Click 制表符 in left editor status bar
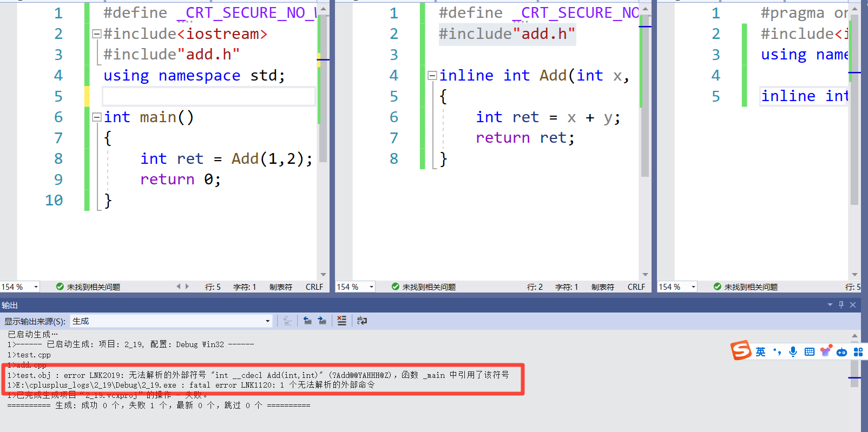This screenshot has height=432, width=868. (281, 287)
